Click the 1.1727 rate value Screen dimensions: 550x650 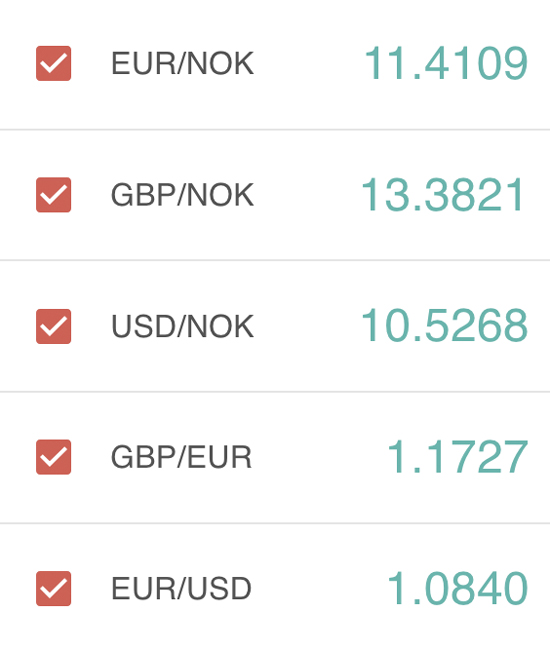tap(458, 457)
